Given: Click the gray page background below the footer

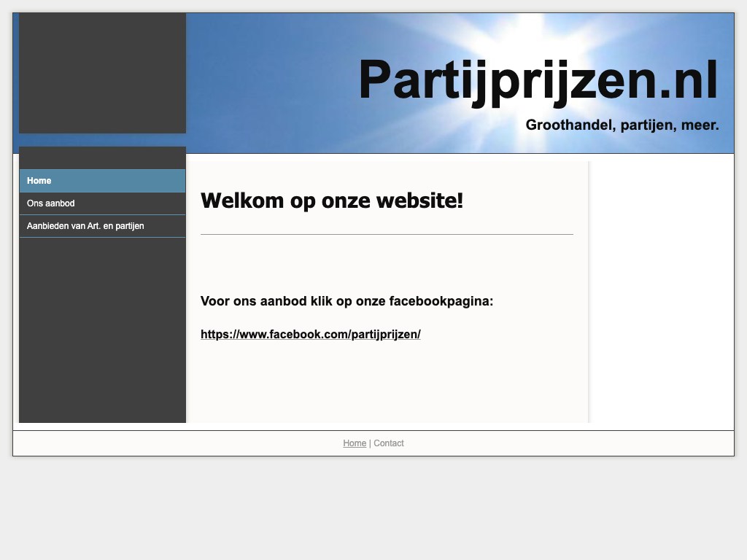Looking at the screenshot, I should click(x=373, y=510).
